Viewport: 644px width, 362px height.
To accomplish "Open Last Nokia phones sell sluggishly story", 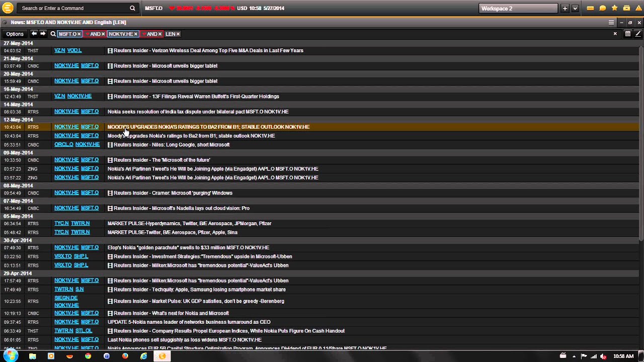I will (x=184, y=340).
